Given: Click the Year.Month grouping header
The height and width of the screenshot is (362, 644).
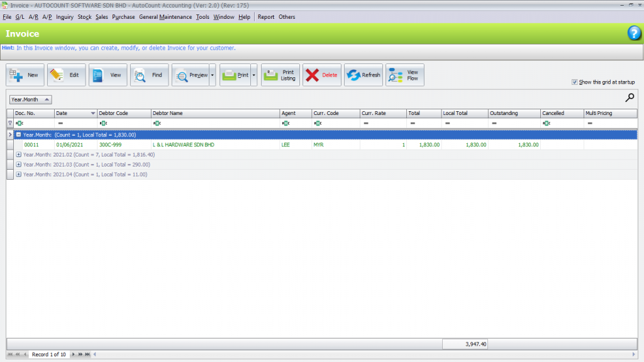Looking at the screenshot, I should point(30,99).
